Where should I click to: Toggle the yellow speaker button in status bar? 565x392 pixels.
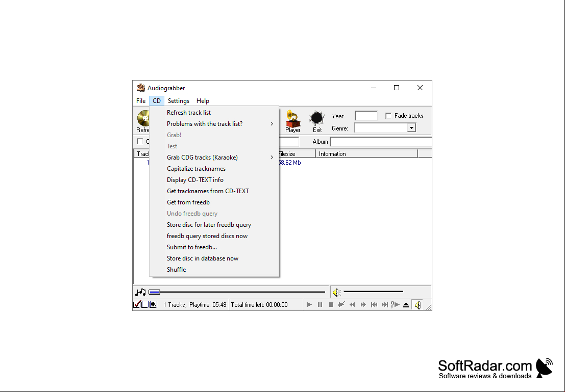[417, 305]
